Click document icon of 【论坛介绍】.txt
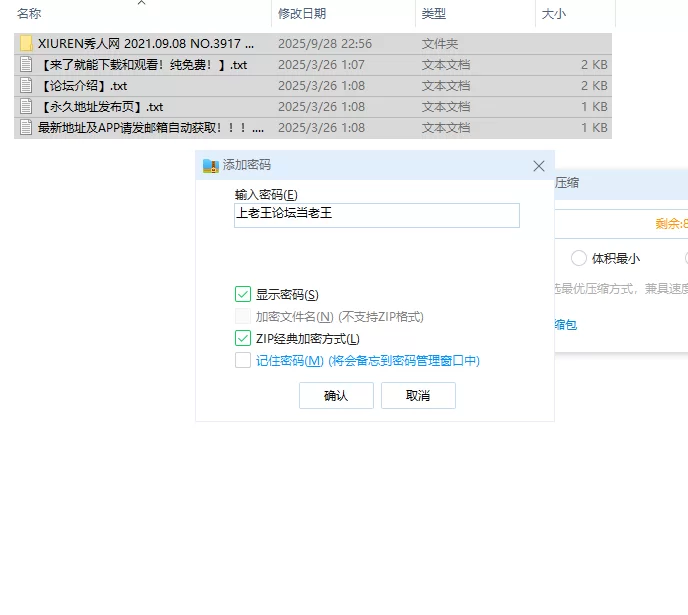 (26, 86)
